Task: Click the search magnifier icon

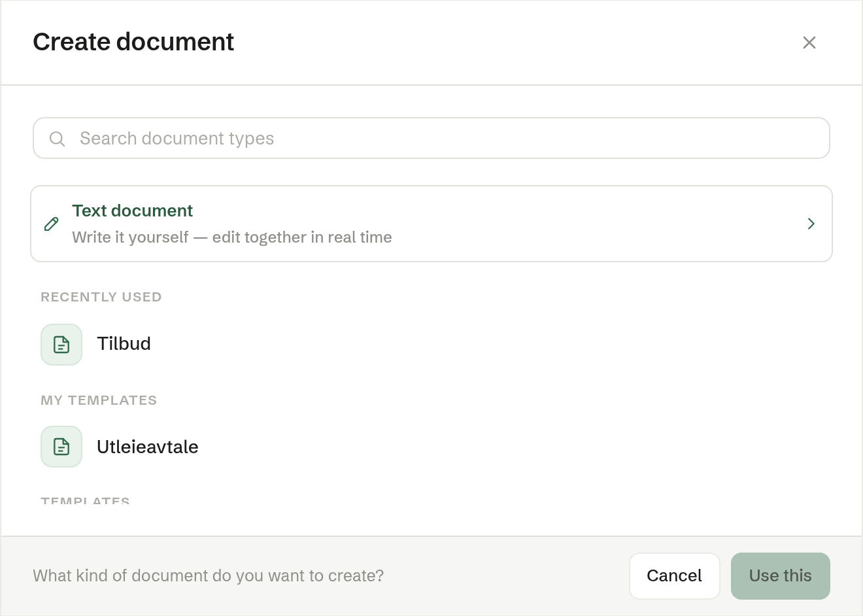Action: pyautogui.click(x=58, y=139)
